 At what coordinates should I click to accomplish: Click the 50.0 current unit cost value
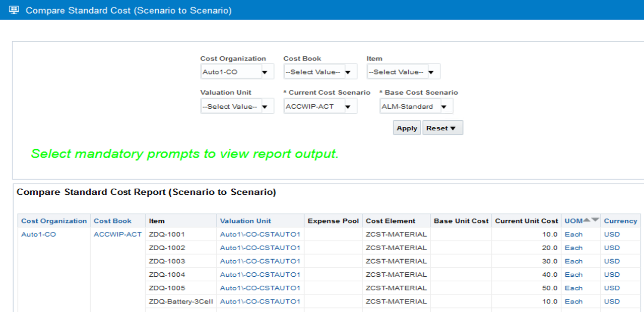[x=550, y=288]
